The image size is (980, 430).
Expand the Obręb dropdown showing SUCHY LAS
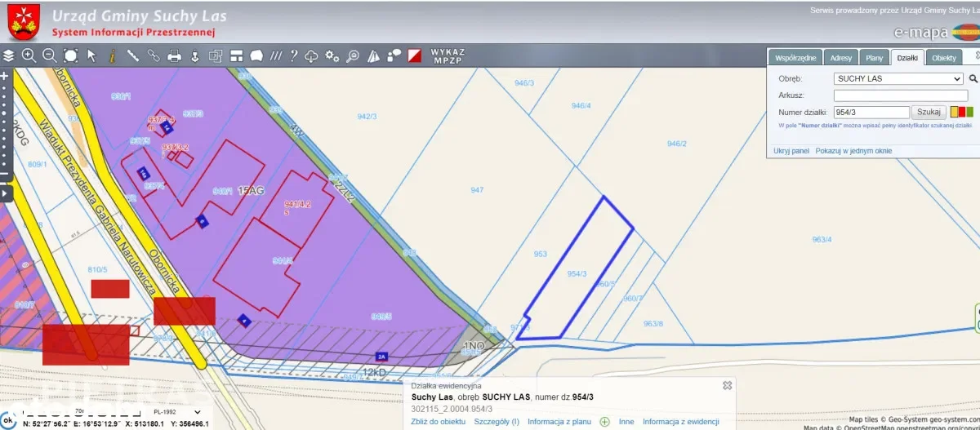click(898, 79)
